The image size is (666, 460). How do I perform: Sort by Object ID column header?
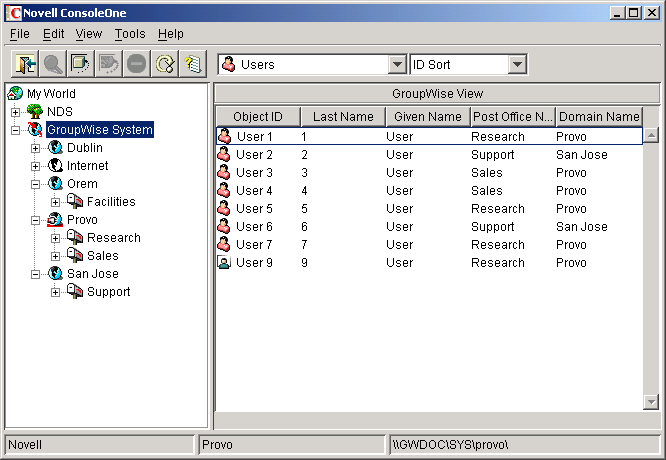258,116
